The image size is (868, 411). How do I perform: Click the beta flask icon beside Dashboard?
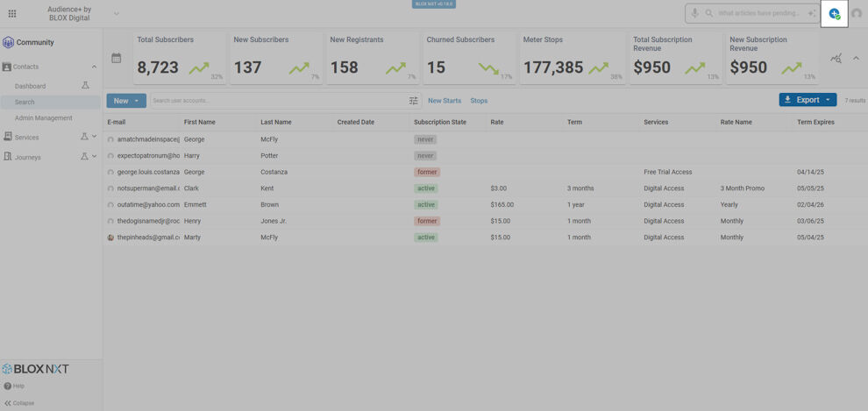(x=85, y=86)
